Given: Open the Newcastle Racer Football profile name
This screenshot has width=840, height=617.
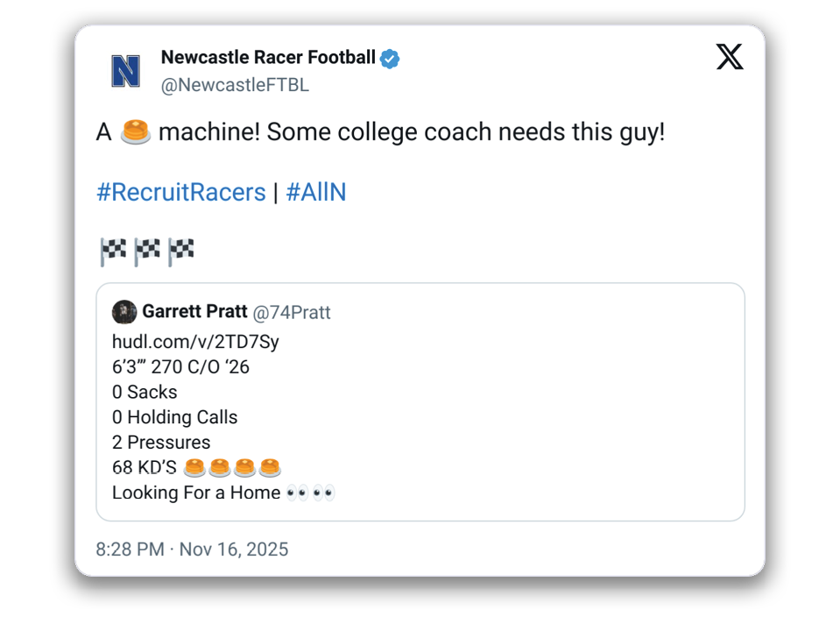Looking at the screenshot, I should 268,58.
